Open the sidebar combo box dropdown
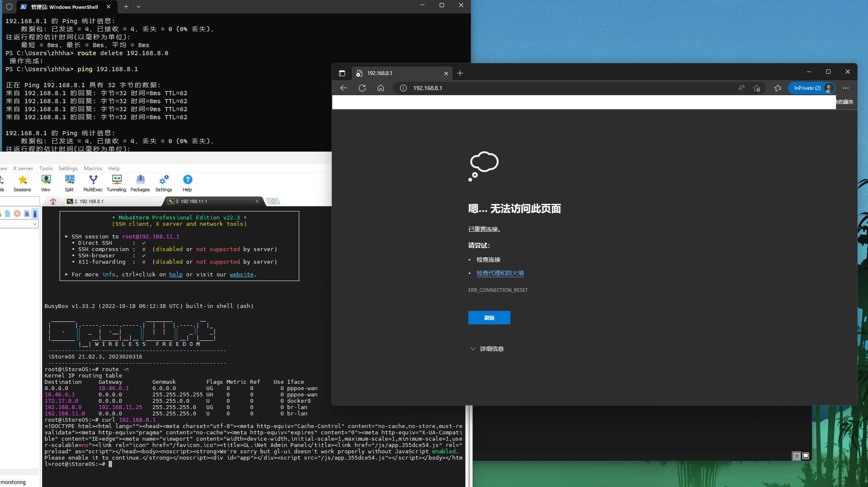Viewport: 868px width, 487px height. [x=35, y=224]
